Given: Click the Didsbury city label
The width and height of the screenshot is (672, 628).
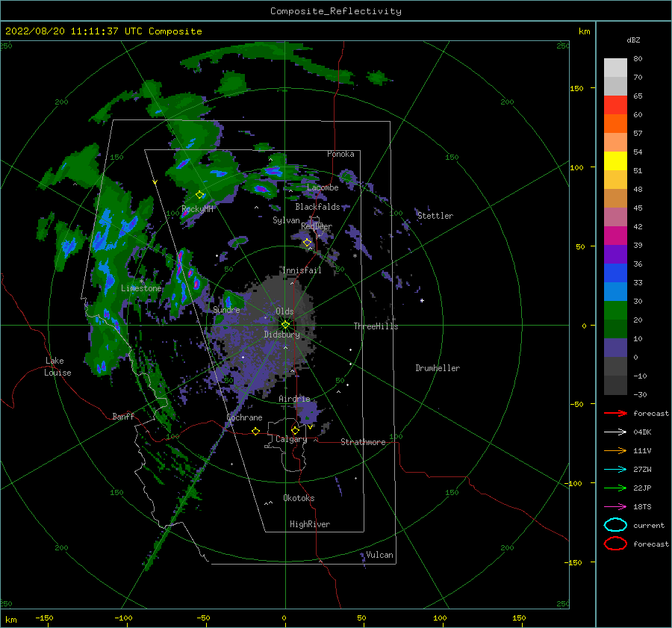Looking at the screenshot, I should 281,335.
